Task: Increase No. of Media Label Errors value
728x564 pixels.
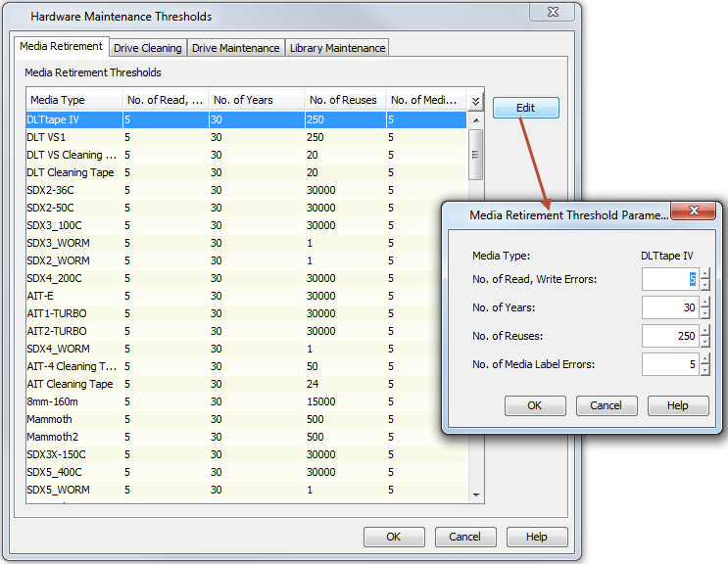Action: 704,359
